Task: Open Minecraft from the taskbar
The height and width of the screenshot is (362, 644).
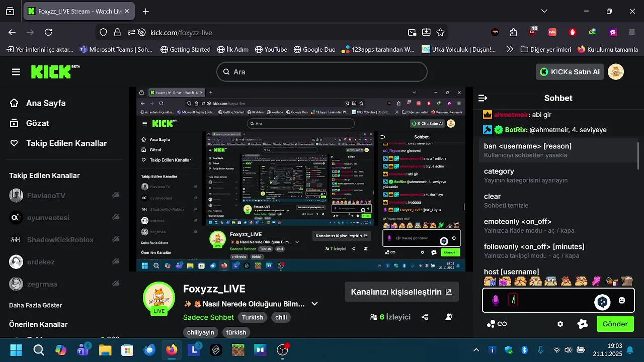Action: (238, 350)
